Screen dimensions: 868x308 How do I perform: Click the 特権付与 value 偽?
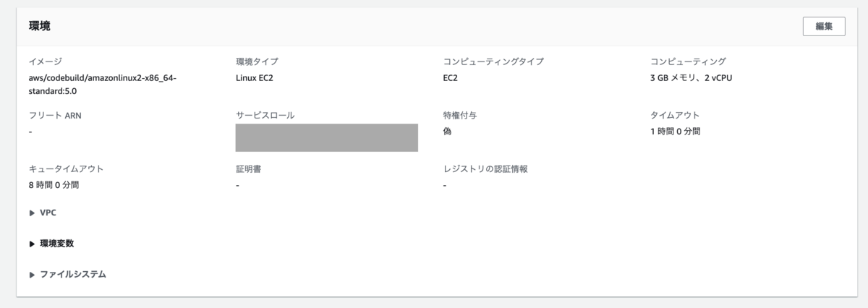click(448, 132)
